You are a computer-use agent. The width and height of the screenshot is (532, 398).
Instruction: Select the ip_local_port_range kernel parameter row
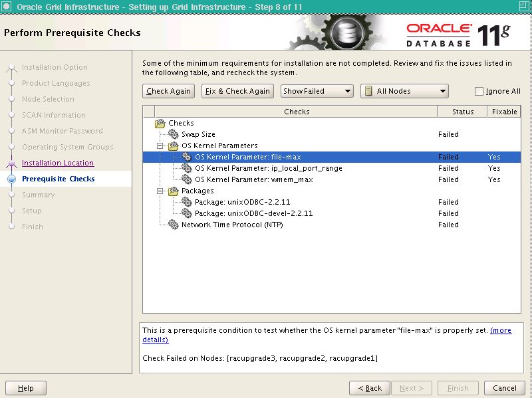(x=268, y=168)
